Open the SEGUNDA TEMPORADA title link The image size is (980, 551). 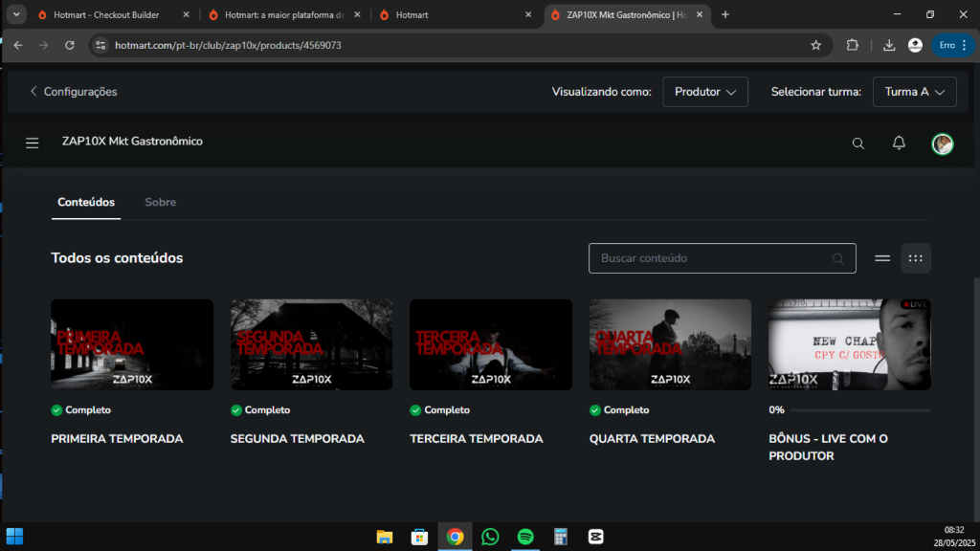pos(297,438)
